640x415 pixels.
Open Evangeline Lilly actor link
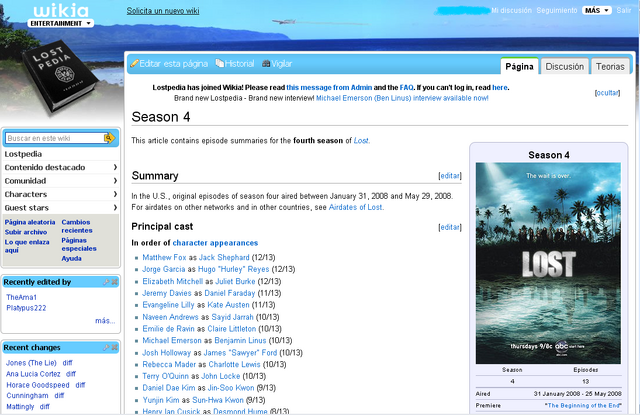(x=168, y=305)
